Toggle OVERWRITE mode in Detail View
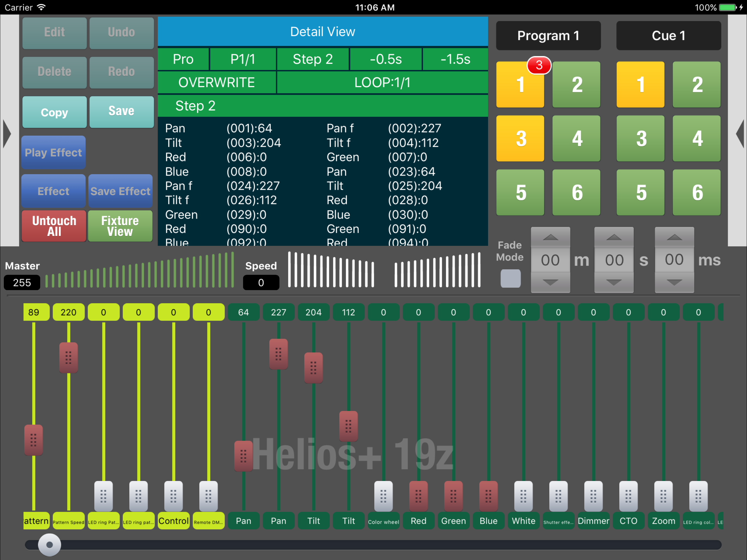 (x=217, y=82)
